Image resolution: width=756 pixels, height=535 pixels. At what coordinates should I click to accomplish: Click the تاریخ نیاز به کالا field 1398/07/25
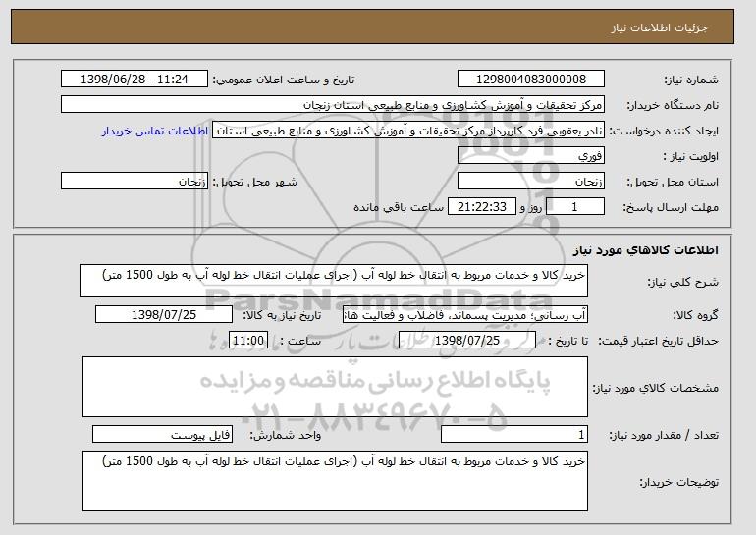click(x=164, y=315)
